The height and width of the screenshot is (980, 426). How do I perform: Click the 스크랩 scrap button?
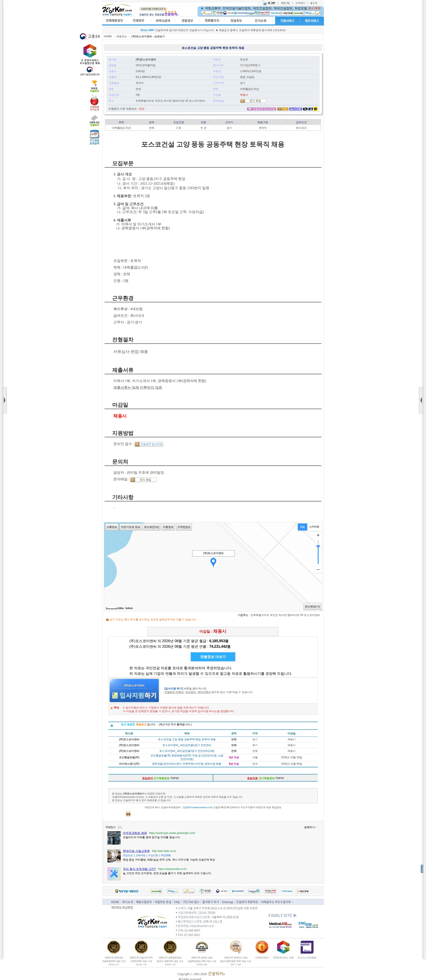click(x=296, y=109)
